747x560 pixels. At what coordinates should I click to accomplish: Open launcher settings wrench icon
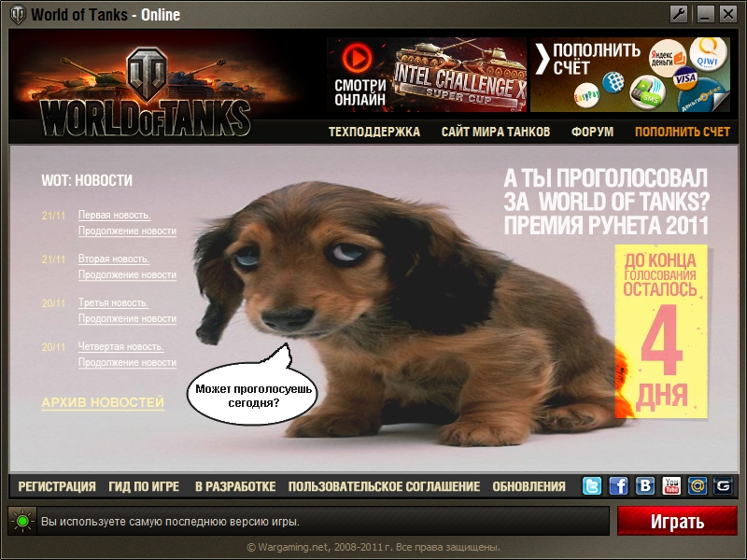679,14
